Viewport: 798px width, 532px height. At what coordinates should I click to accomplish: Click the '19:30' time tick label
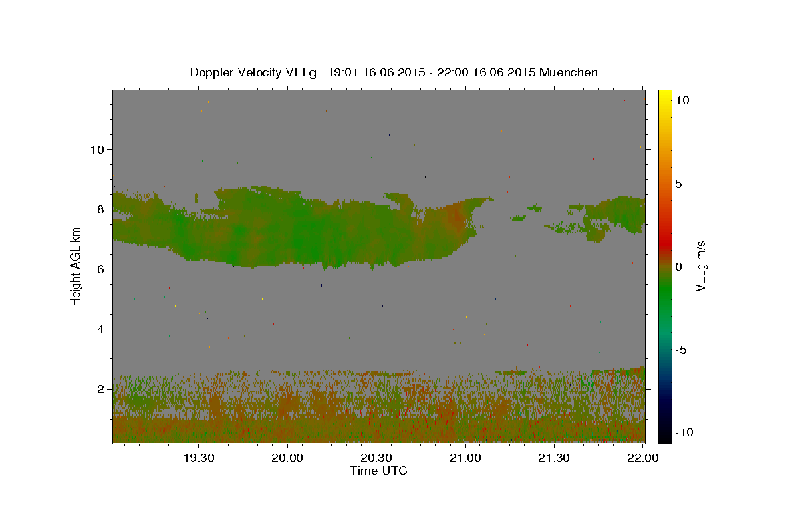click(199, 458)
